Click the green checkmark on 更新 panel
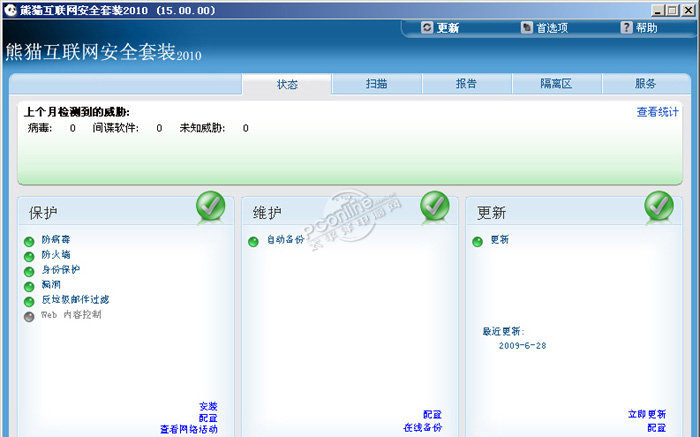 click(659, 206)
